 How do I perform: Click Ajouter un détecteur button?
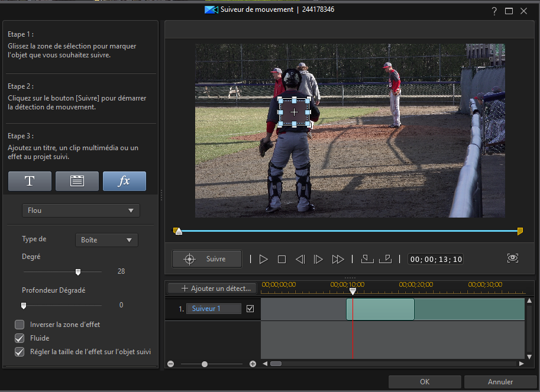pos(211,289)
